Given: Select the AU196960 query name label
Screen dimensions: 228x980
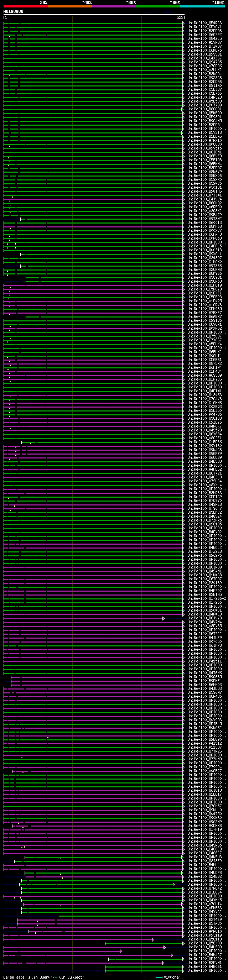Looking at the screenshot, I should coord(13,11).
